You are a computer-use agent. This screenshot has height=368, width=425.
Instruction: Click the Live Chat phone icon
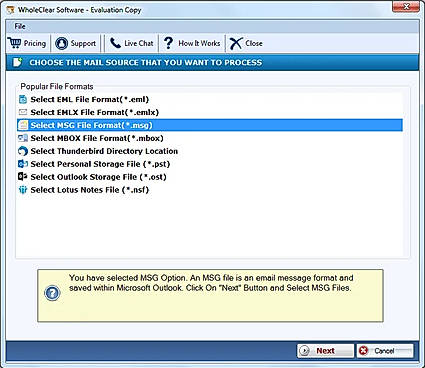pos(115,43)
